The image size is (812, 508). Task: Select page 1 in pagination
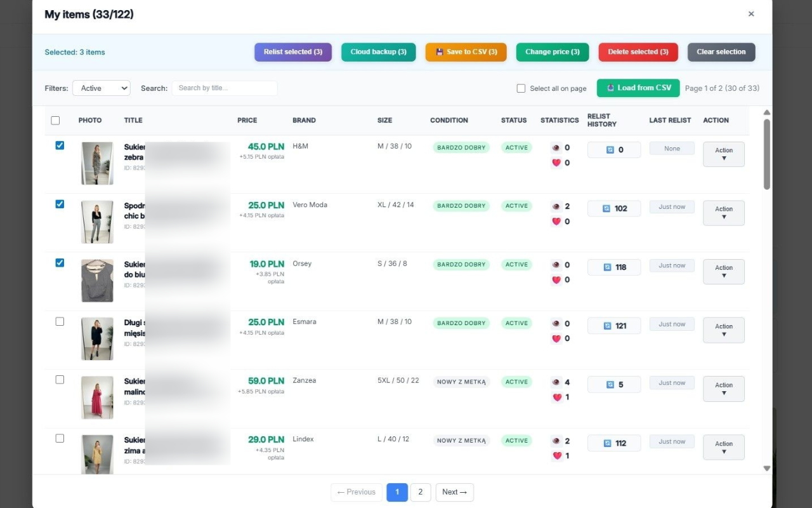[397, 492]
